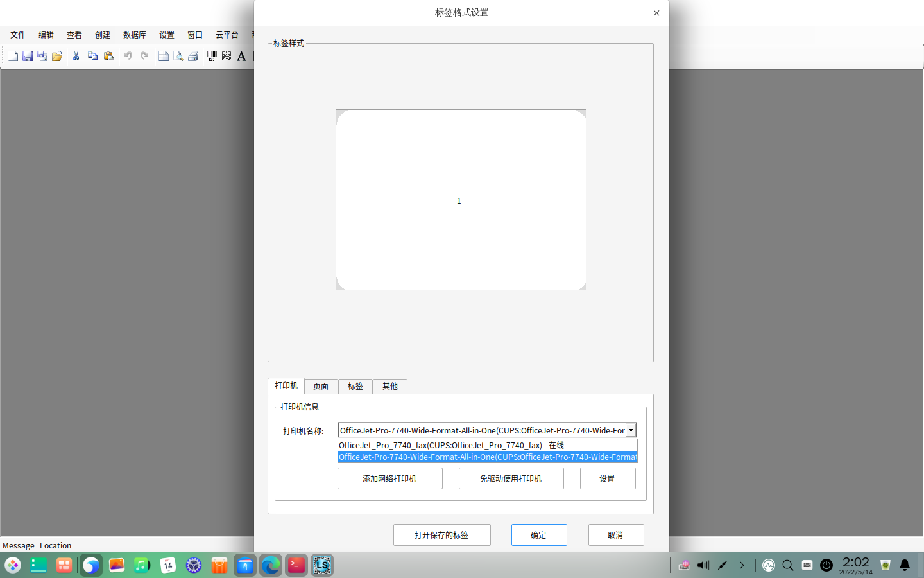Screen dimensions: 924x578
Task: Click the volume icon in the system tray
Action: point(702,565)
